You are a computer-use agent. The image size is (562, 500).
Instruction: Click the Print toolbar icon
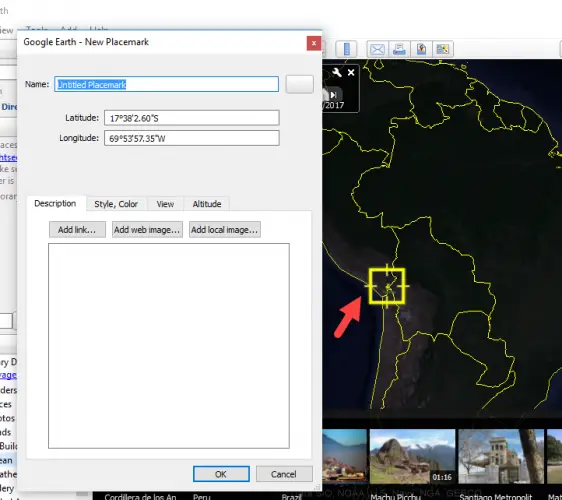pos(399,49)
